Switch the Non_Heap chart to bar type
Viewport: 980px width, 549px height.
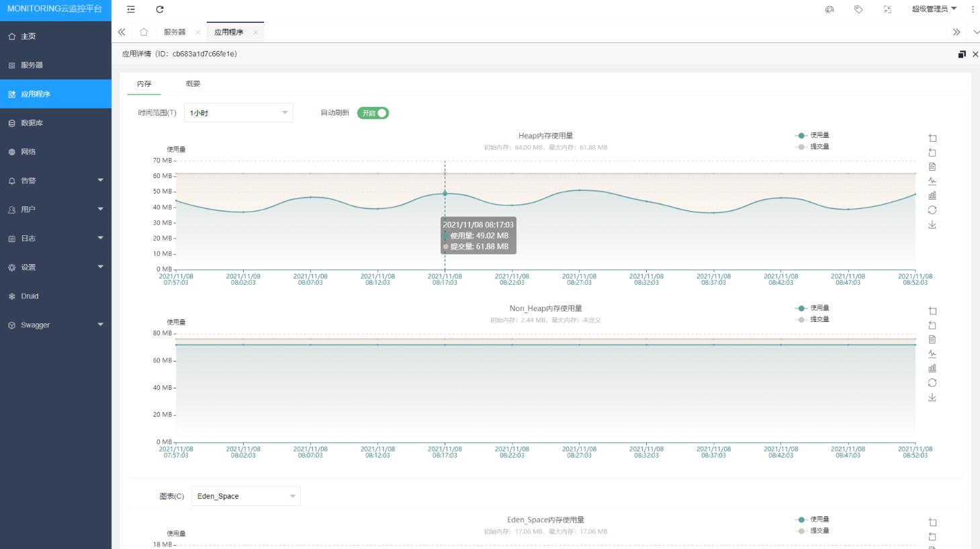(932, 368)
